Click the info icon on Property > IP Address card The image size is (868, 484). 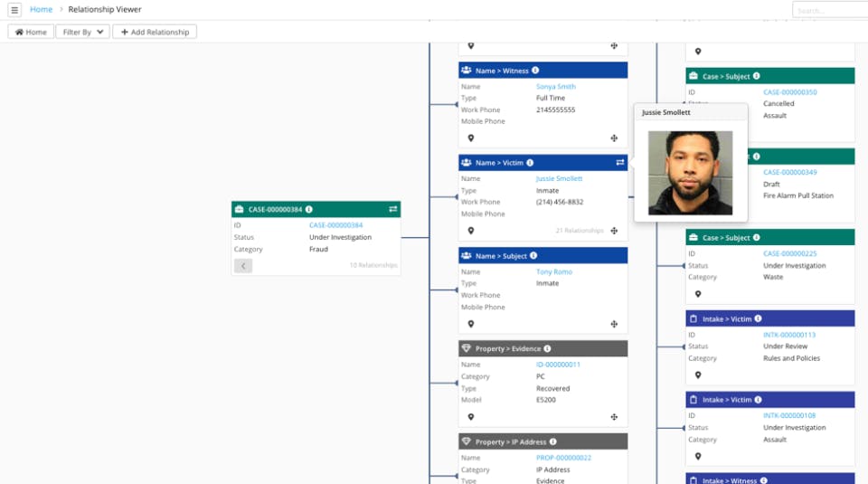(552, 441)
